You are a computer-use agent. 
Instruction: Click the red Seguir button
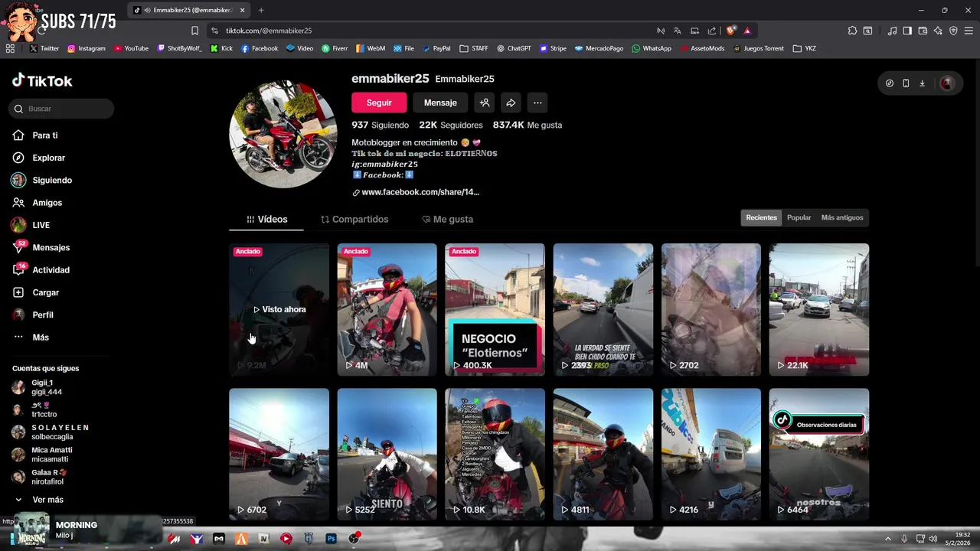(379, 103)
